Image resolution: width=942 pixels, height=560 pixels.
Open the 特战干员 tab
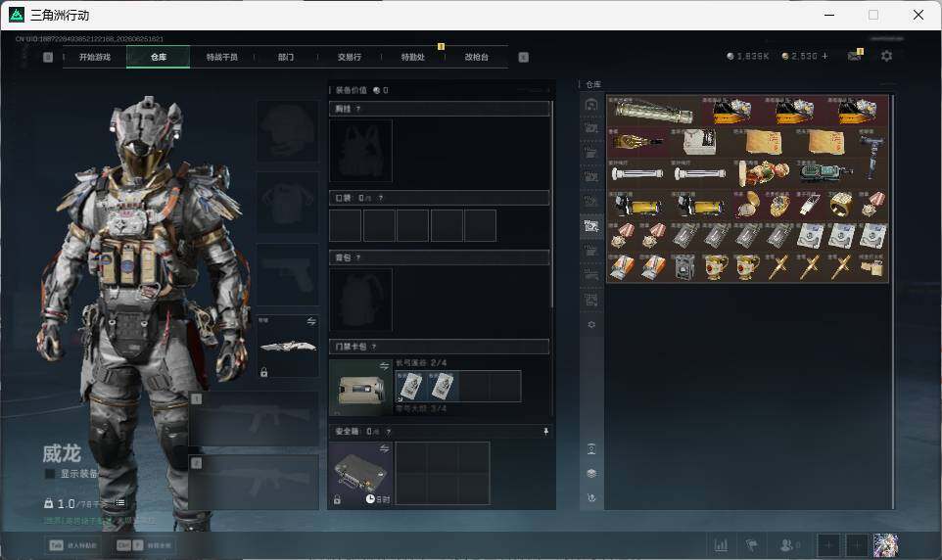pyautogui.click(x=221, y=57)
